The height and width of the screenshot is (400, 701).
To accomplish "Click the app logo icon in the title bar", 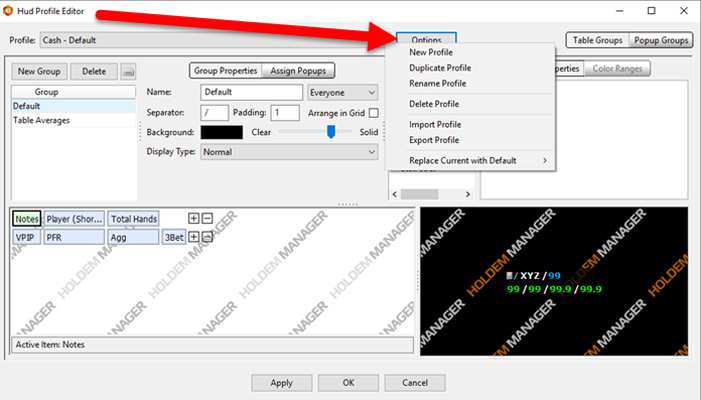I will 8,11.
